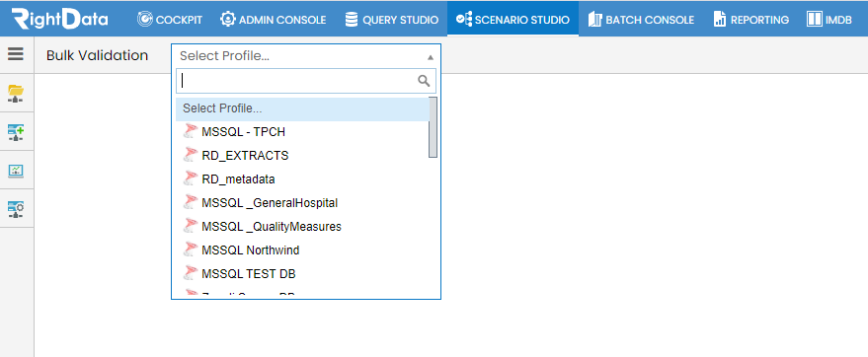Click the MSSQL TEST DB profile icon
The image size is (868, 357).
click(191, 273)
